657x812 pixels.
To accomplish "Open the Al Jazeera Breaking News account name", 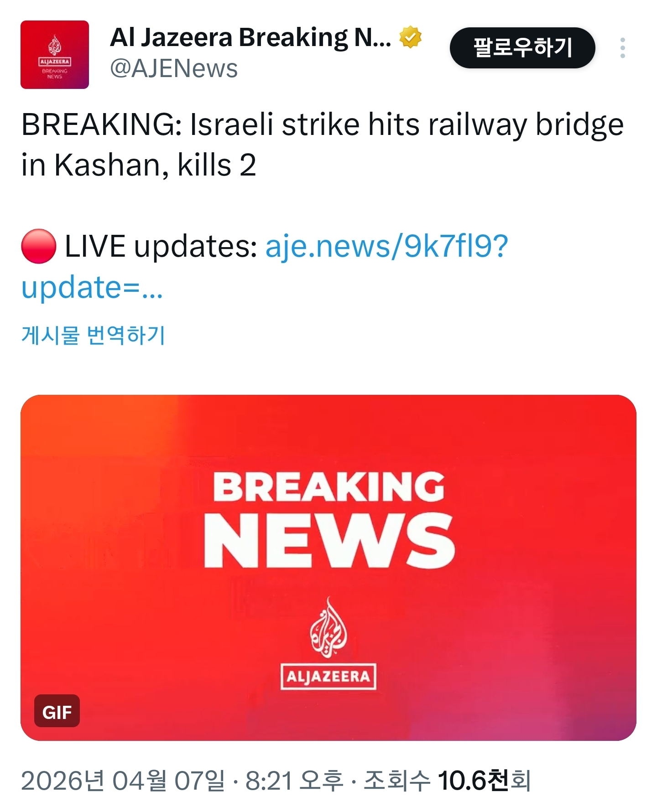I will [251, 37].
